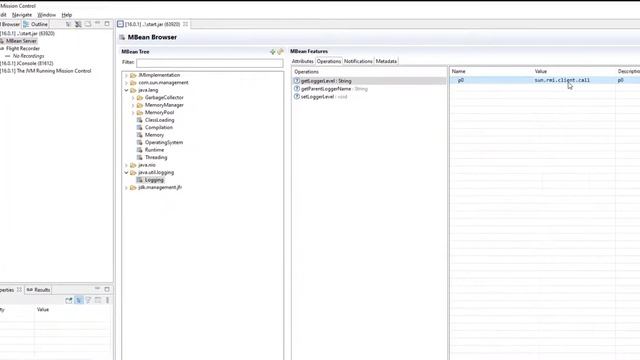Switch to the Attributes tab

302,61
